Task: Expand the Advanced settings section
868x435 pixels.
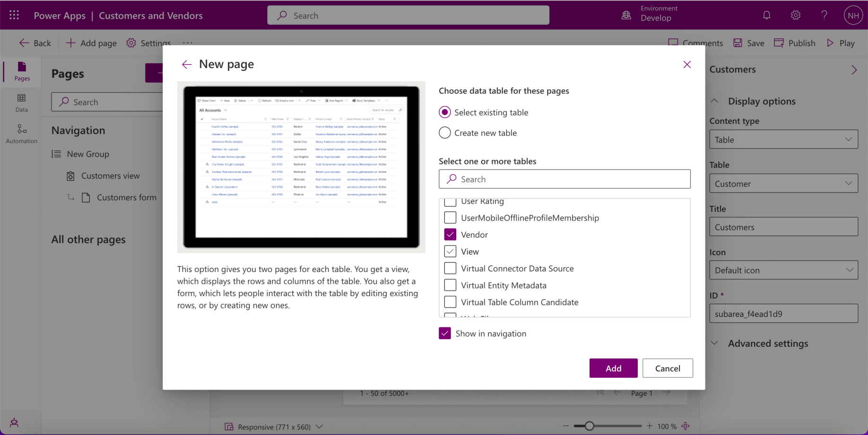Action: [x=767, y=343]
